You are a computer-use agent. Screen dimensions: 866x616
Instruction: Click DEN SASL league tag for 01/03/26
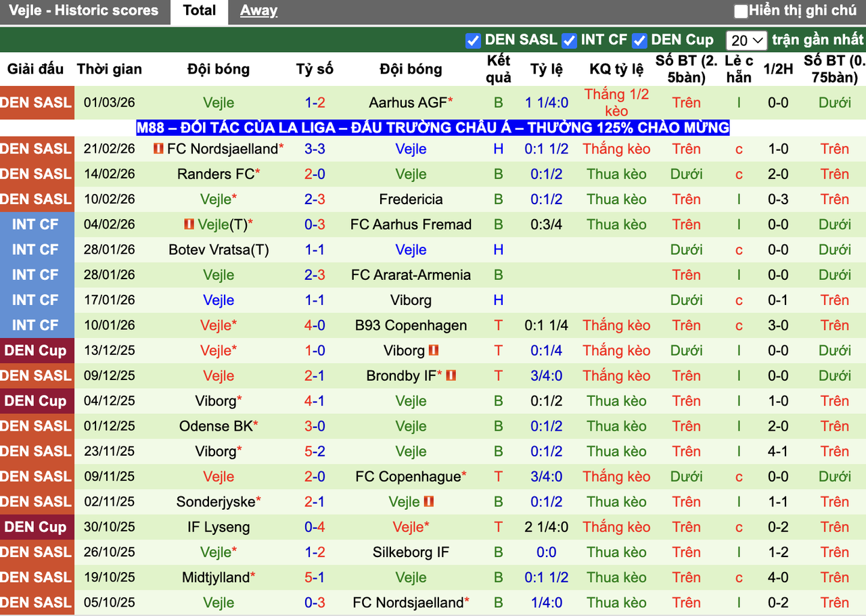37,103
